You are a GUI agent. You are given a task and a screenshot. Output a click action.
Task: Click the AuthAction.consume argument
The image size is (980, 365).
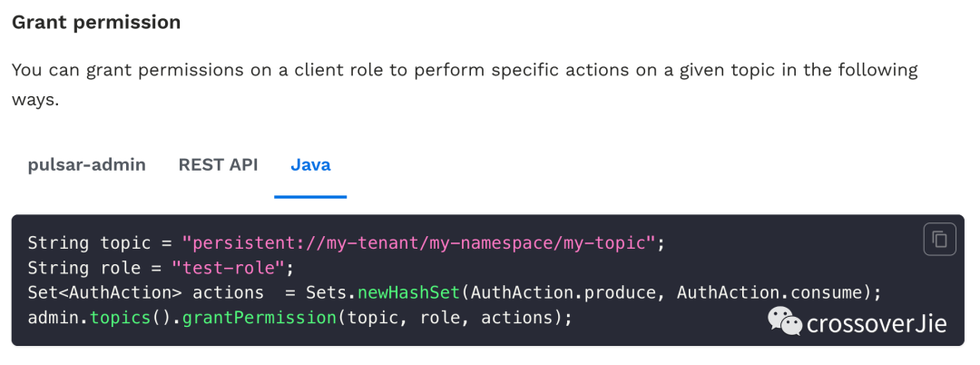[x=769, y=292]
